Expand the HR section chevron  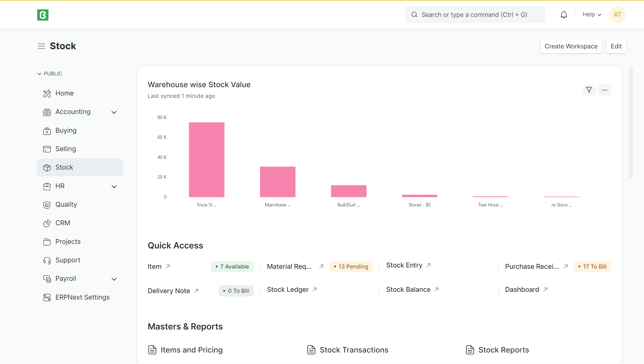[114, 186]
